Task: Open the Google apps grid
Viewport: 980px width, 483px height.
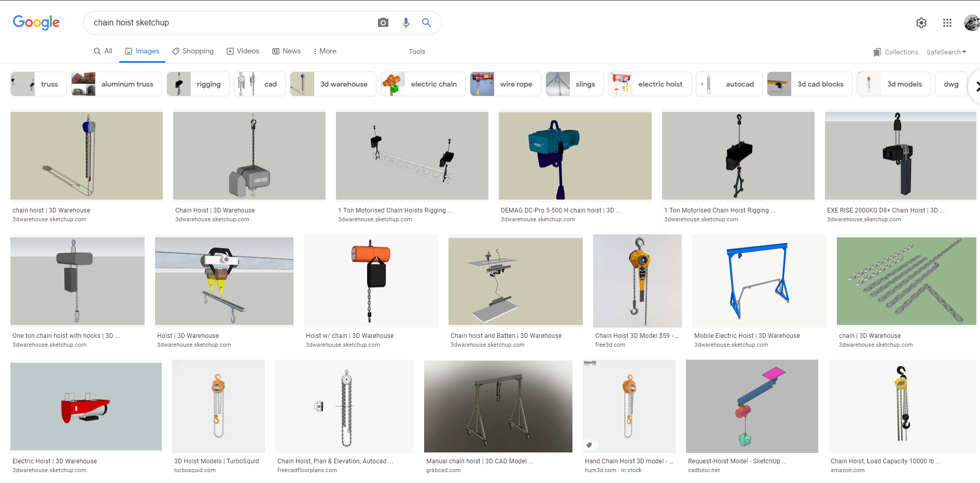Action: pos(947,22)
